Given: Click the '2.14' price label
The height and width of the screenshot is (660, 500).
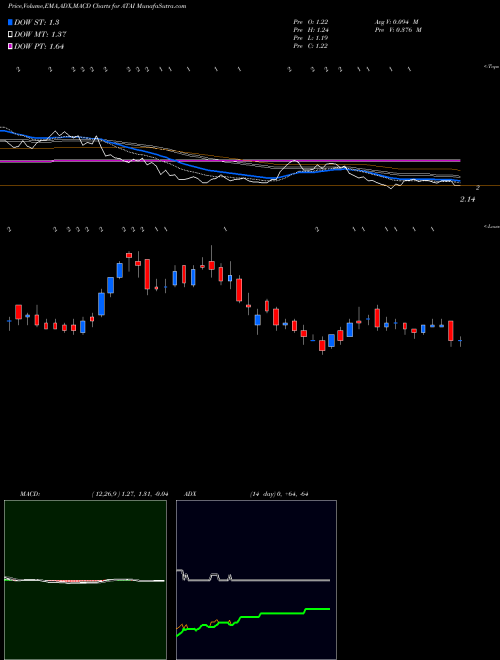Looking at the screenshot, I should pyautogui.click(x=467, y=200).
